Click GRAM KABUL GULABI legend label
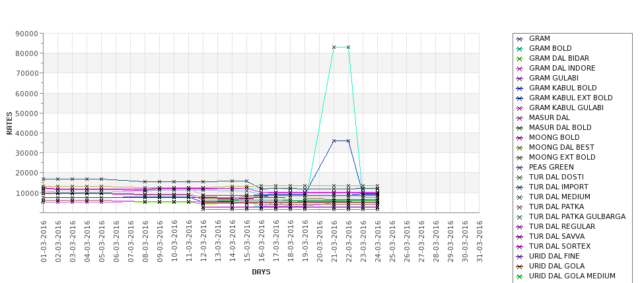The width and height of the screenshot is (644, 283). click(566, 108)
